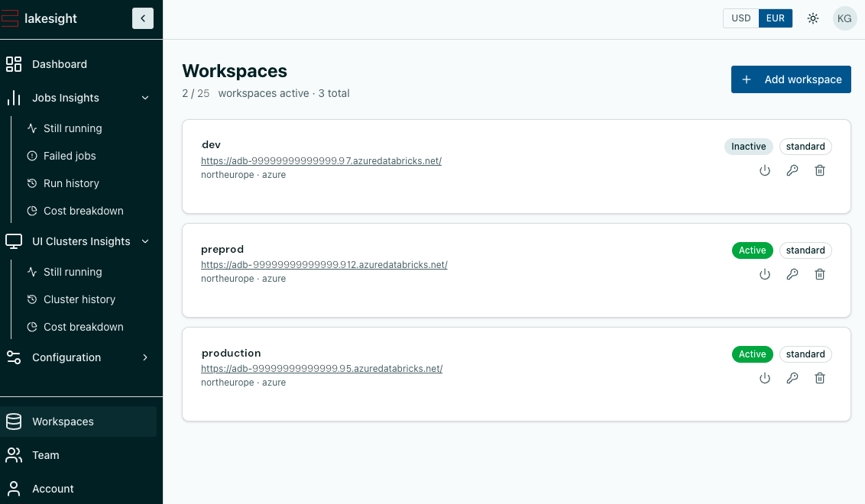This screenshot has height=504, width=865.
Task: Click the power icon on the preprod workspace
Action: coord(765,274)
